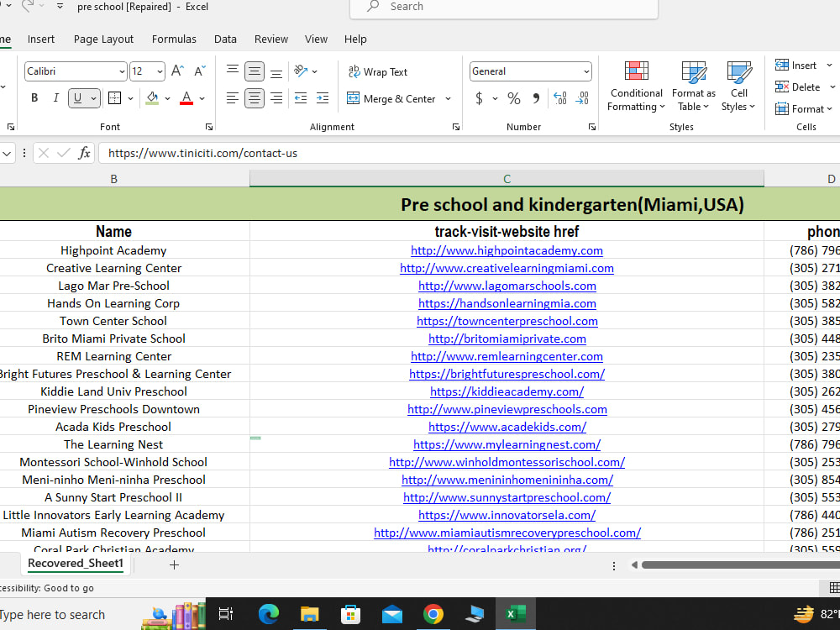840x630 pixels.
Task: Click the Search box in title bar
Action: pyautogui.click(x=503, y=8)
